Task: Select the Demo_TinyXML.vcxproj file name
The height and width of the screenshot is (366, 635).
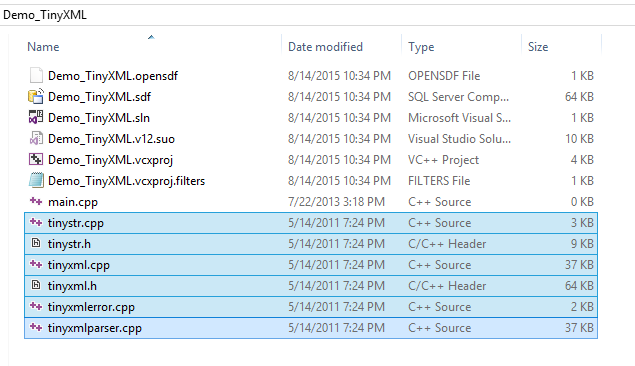Action: click(x=111, y=160)
